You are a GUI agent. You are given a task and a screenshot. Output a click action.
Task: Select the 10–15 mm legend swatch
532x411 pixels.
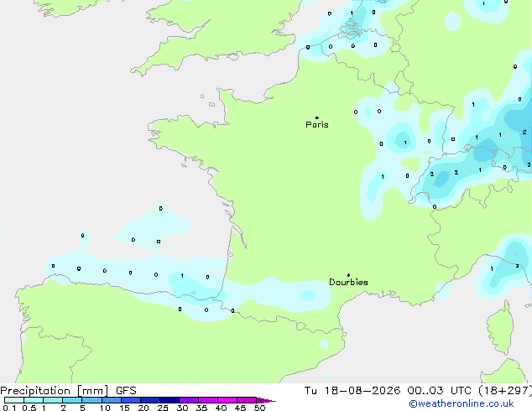[x=111, y=400]
